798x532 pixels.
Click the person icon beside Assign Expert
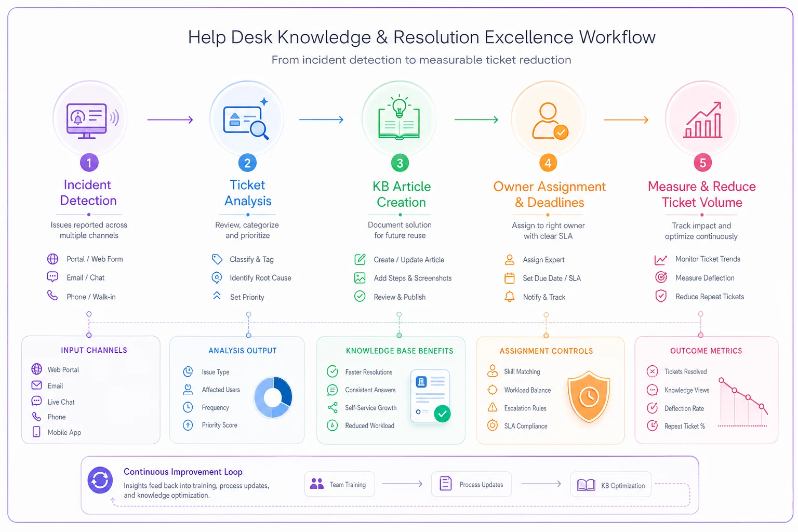[x=510, y=259]
